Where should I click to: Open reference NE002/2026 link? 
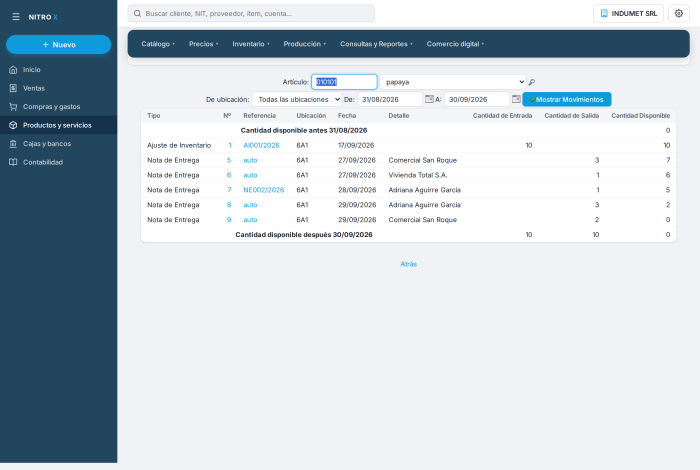pos(263,190)
